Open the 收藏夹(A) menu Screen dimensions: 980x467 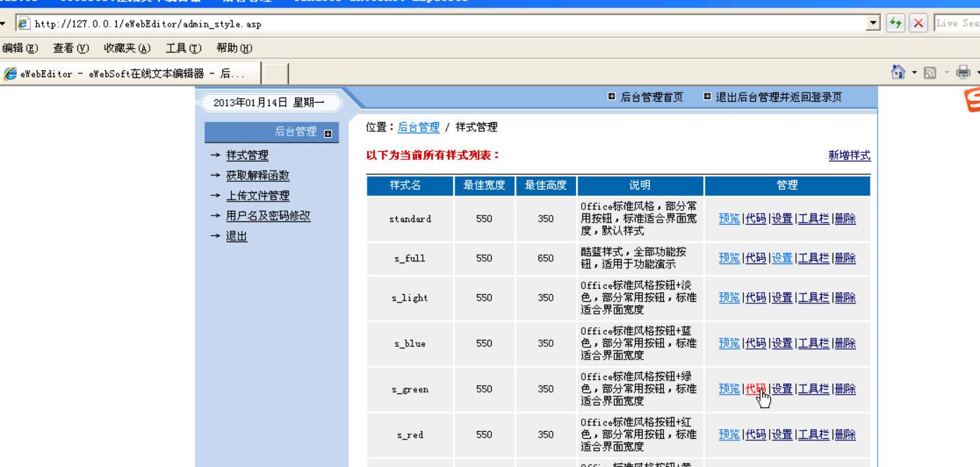point(127,48)
